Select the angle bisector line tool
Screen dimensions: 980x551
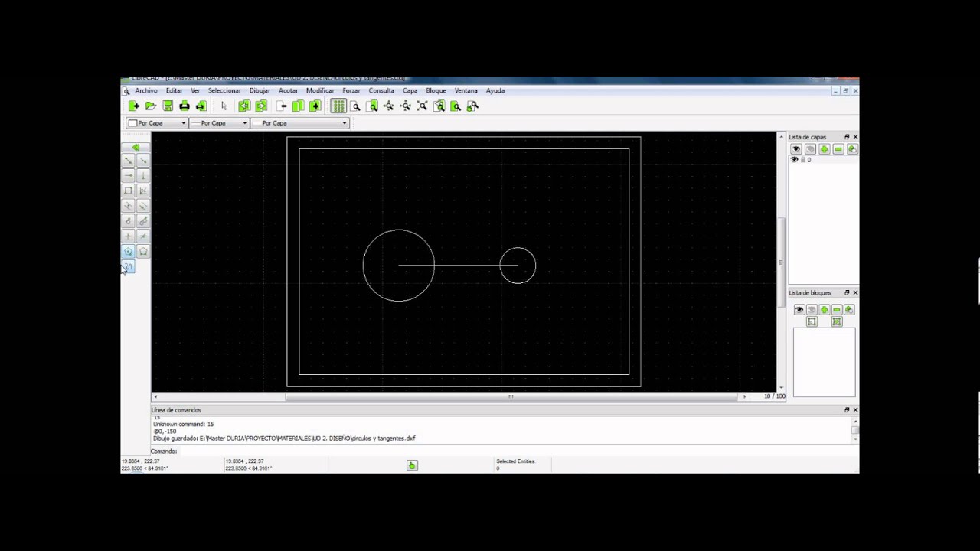click(x=143, y=191)
